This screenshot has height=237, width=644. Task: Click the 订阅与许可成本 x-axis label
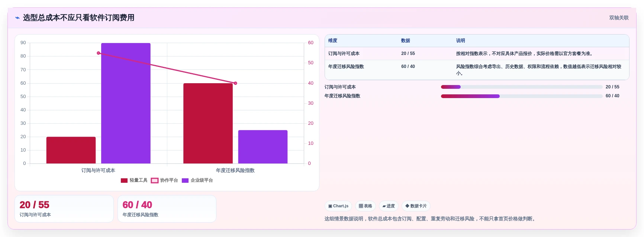(x=98, y=171)
